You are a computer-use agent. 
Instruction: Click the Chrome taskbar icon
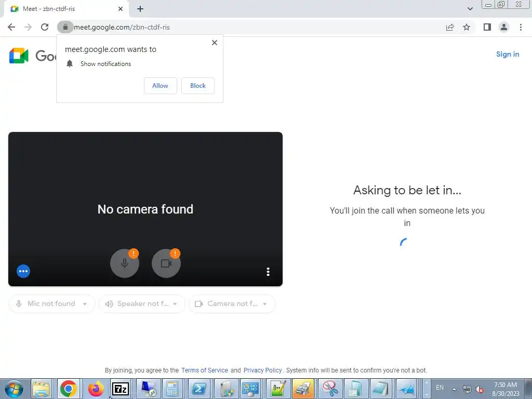coord(69,389)
